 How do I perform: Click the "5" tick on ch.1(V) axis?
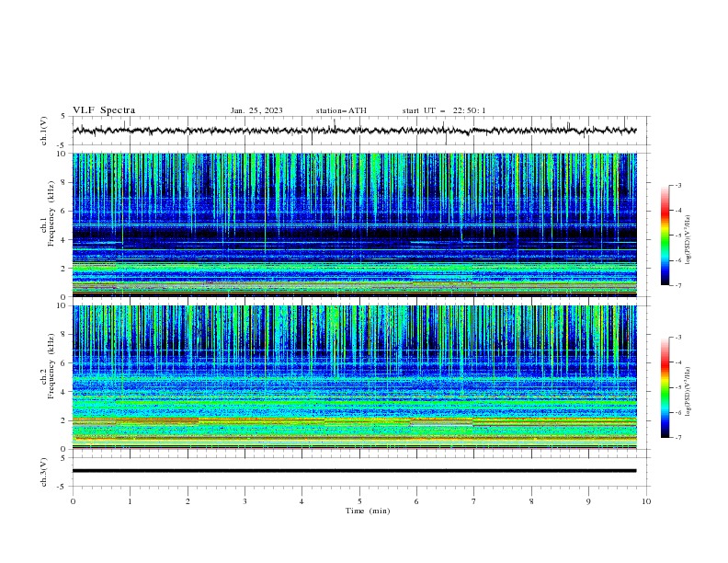[x=64, y=117]
